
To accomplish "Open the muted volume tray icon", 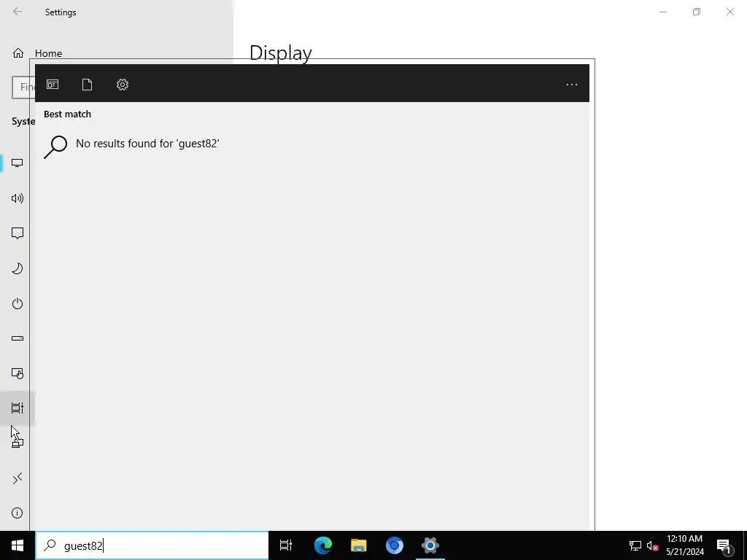I will tap(653, 545).
